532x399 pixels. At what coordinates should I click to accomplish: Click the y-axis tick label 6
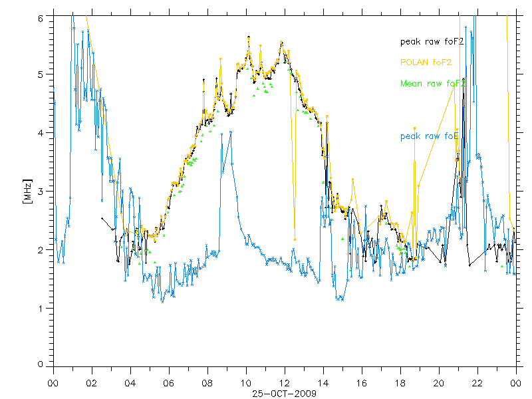coord(41,19)
